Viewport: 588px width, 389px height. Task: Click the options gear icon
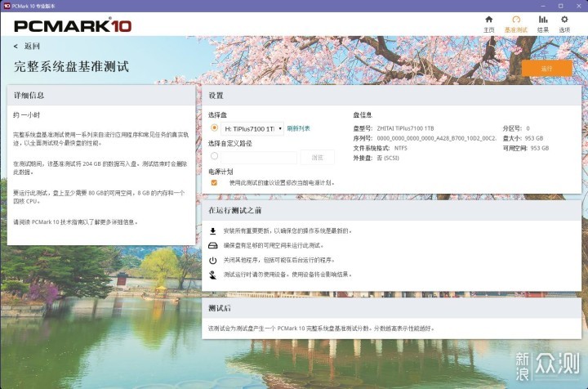[564, 19]
